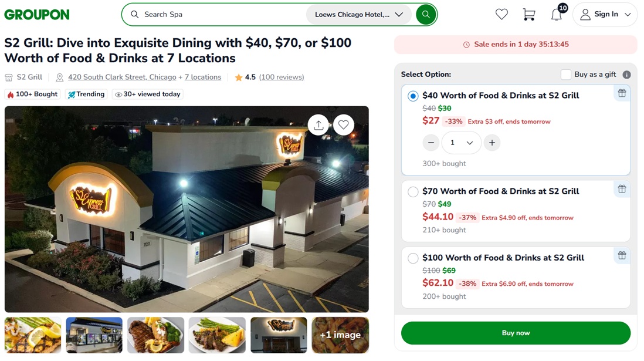Click gift icon on $40 option
The height and width of the screenshot is (361, 644).
(622, 93)
